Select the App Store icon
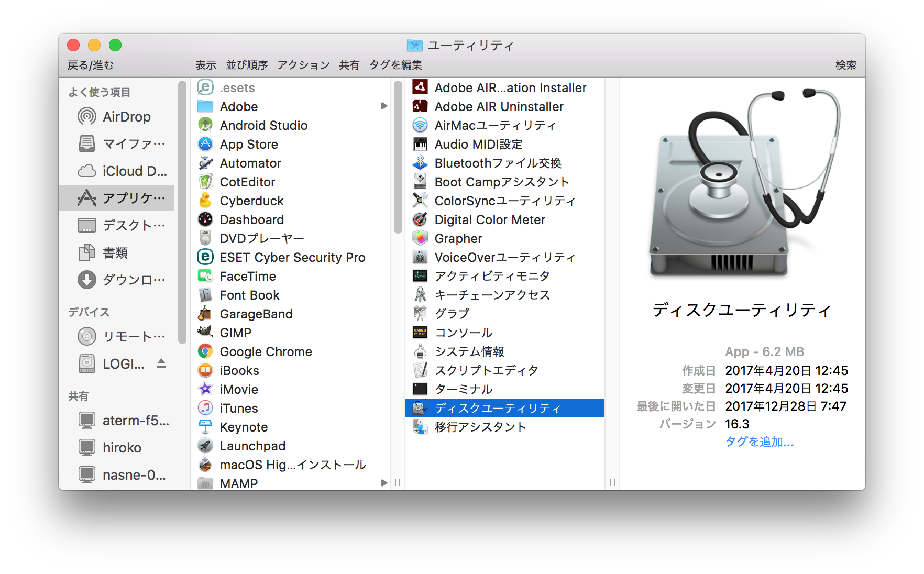Image resolution: width=924 pixels, height=574 pixels. tap(205, 144)
